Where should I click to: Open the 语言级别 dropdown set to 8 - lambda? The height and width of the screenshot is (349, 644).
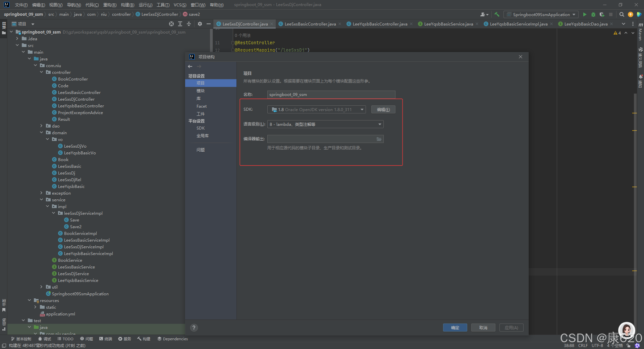[379, 124]
